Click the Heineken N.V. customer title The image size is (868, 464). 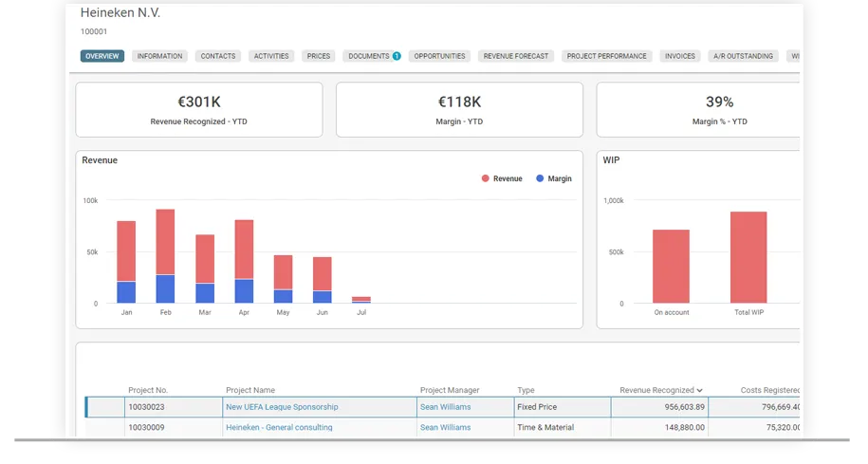coord(120,12)
